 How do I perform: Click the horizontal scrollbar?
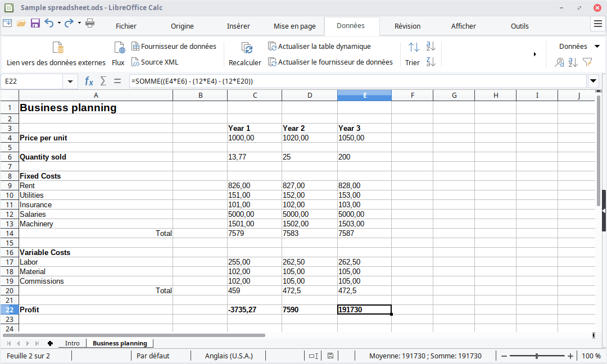click(134, 335)
